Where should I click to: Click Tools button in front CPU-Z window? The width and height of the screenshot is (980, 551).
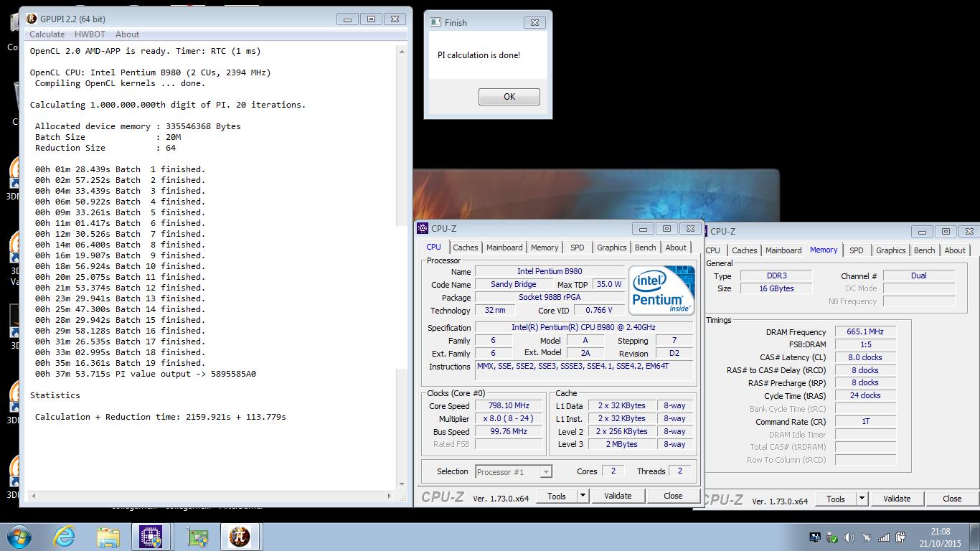click(557, 496)
